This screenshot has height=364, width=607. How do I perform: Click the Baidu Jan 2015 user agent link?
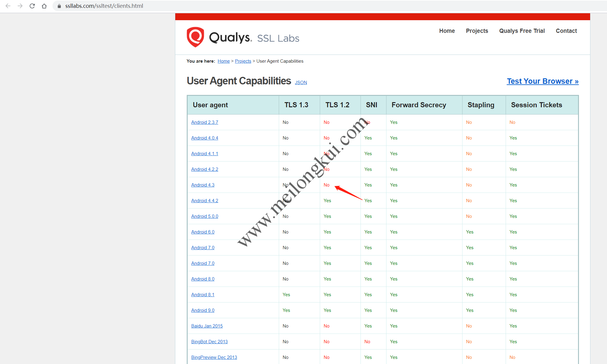click(206, 326)
